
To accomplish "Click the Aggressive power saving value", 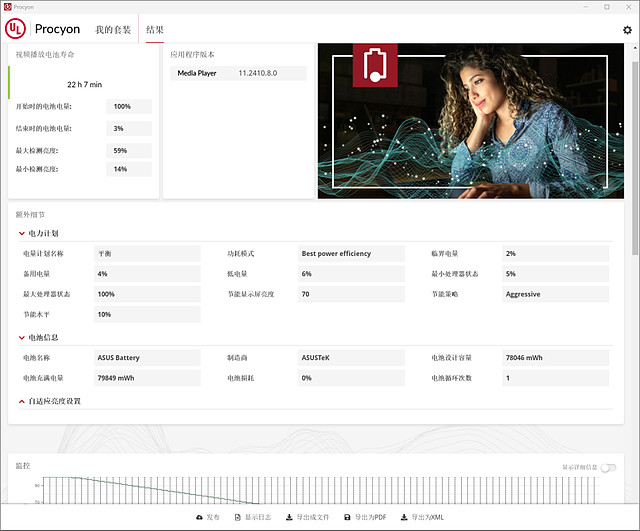I will [555, 294].
